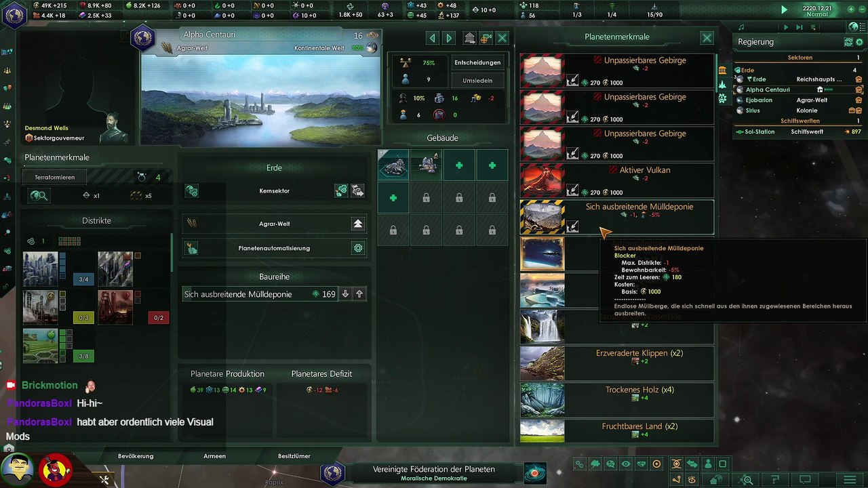
Task: Open government tab icon in outliner
Action: pyautogui.click(x=723, y=70)
